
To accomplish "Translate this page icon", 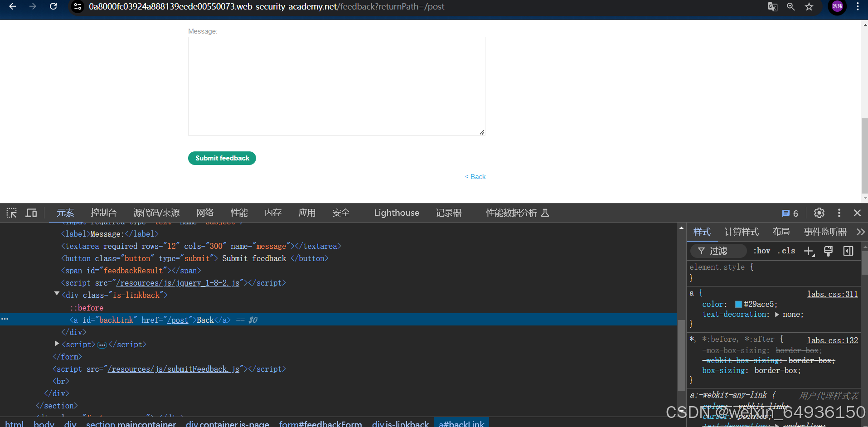I will (773, 6).
